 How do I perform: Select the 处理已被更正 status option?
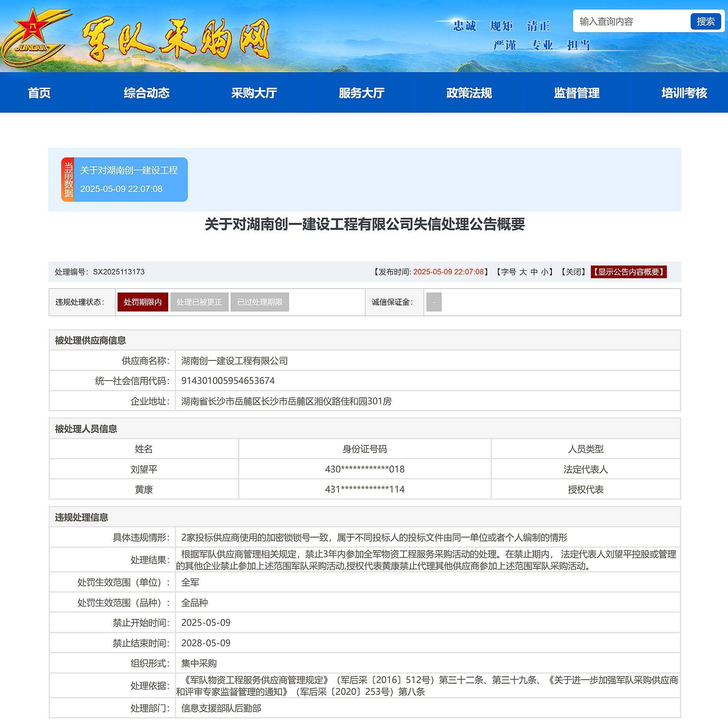(200, 302)
